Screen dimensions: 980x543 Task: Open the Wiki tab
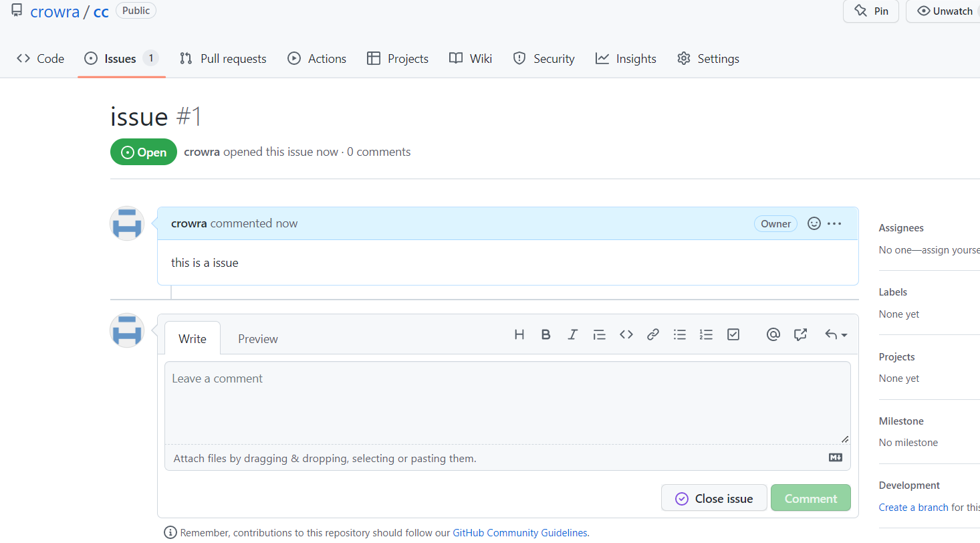[471, 59]
